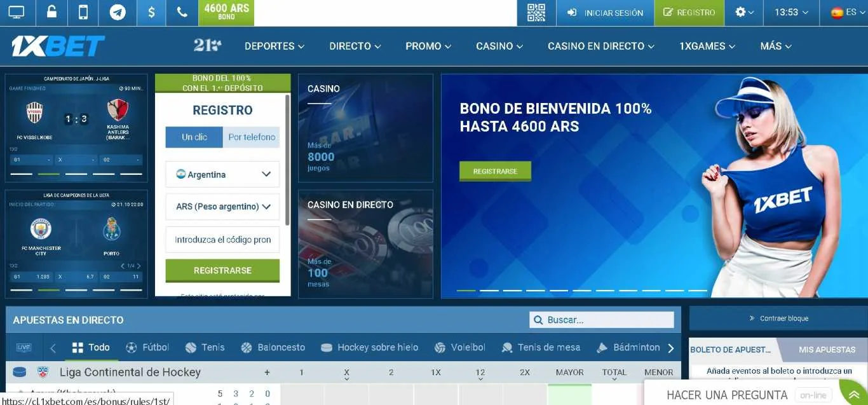Open the 4600 ARS bono offer
The width and height of the screenshot is (868, 405).
coord(227,12)
